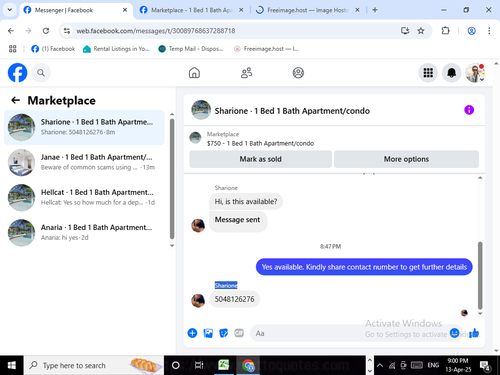Viewport: 500px width, 375px height.
Task: Open the Chrome apps grid in bookmarks bar
Action: [x=13, y=49]
